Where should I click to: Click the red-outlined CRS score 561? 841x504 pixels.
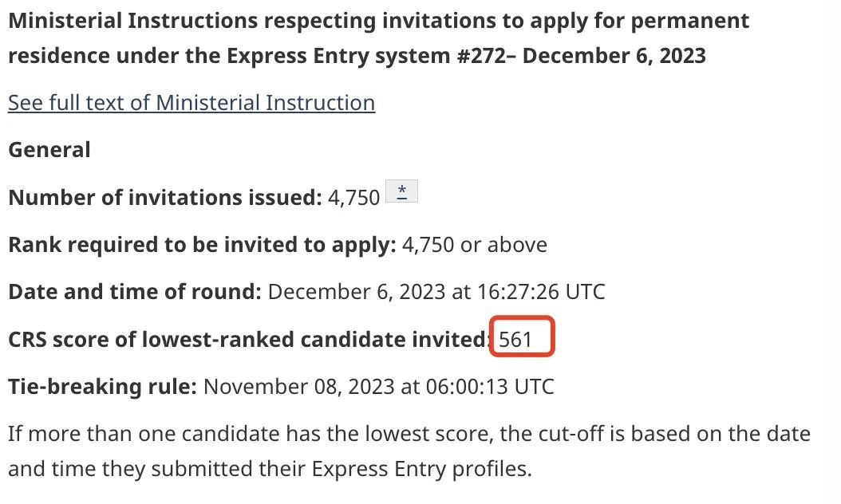click(523, 340)
